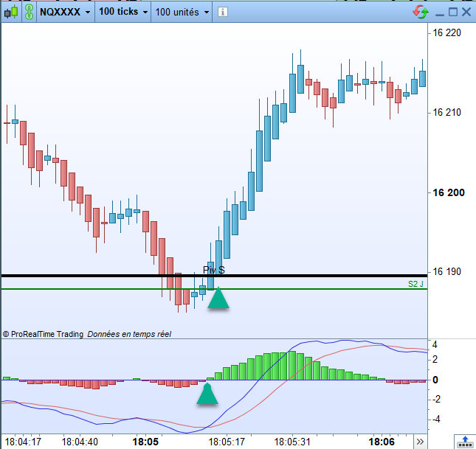Click the 18:05:31 time axis label

pos(292,442)
